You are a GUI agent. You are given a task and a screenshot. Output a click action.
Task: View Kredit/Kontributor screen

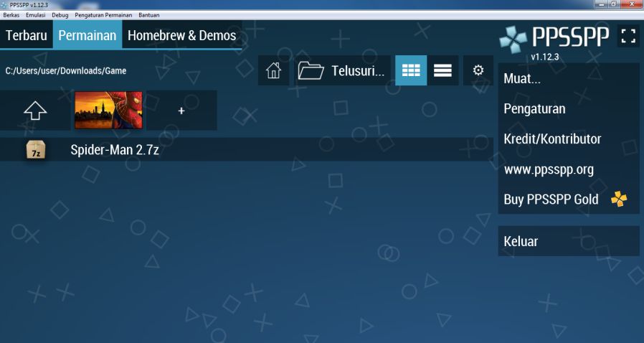[569, 138]
